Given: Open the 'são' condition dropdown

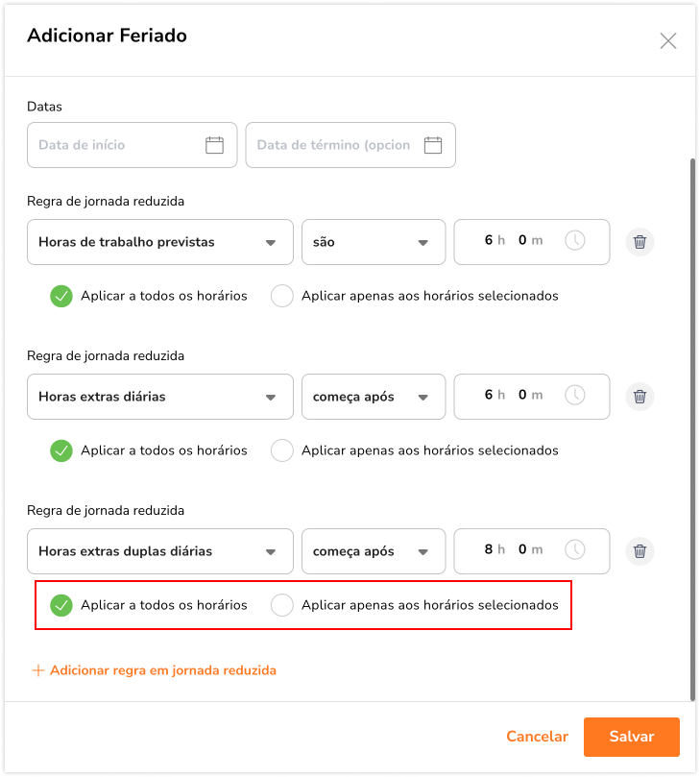Looking at the screenshot, I should coord(374,242).
